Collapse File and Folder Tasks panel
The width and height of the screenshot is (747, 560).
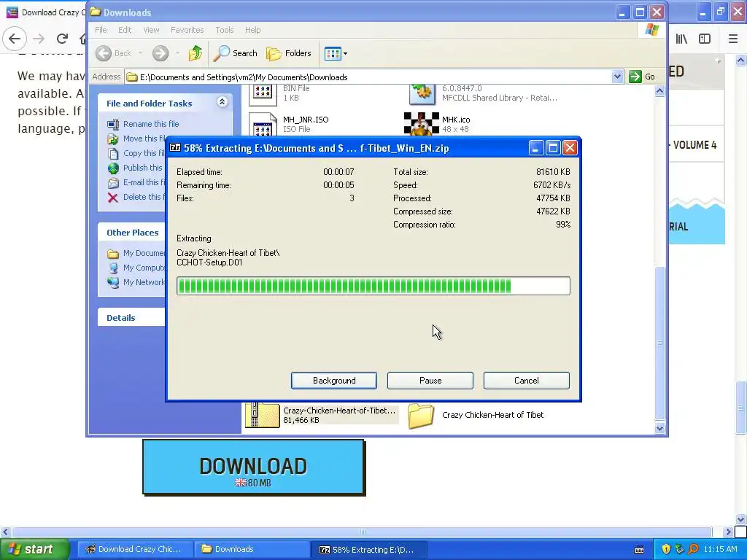click(x=222, y=102)
